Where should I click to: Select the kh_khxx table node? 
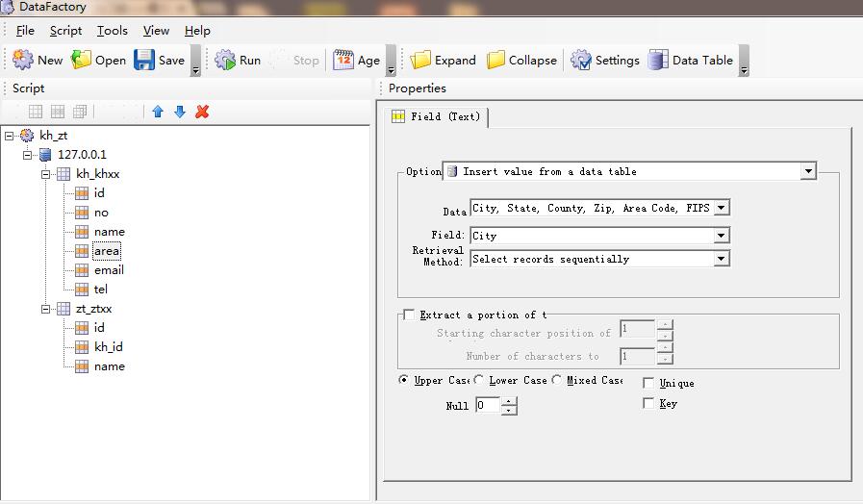pos(97,174)
